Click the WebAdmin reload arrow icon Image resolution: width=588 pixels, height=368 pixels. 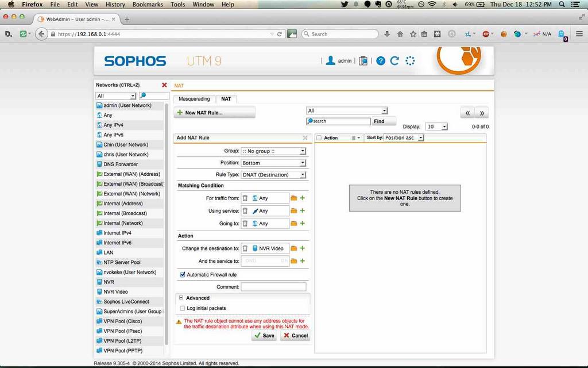coord(394,61)
